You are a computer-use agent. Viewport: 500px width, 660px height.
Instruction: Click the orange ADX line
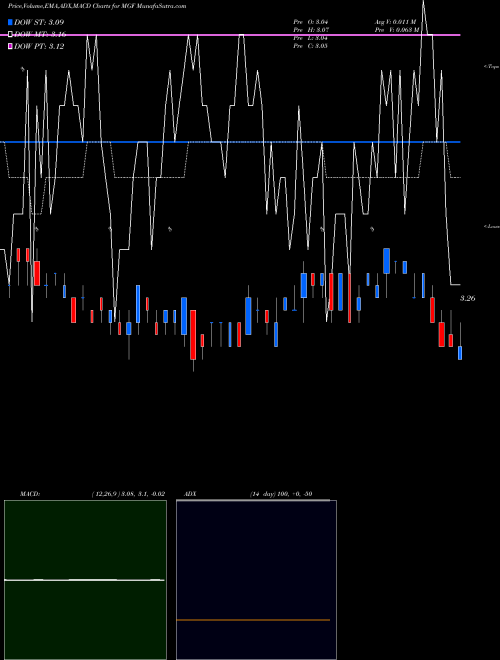point(253,620)
